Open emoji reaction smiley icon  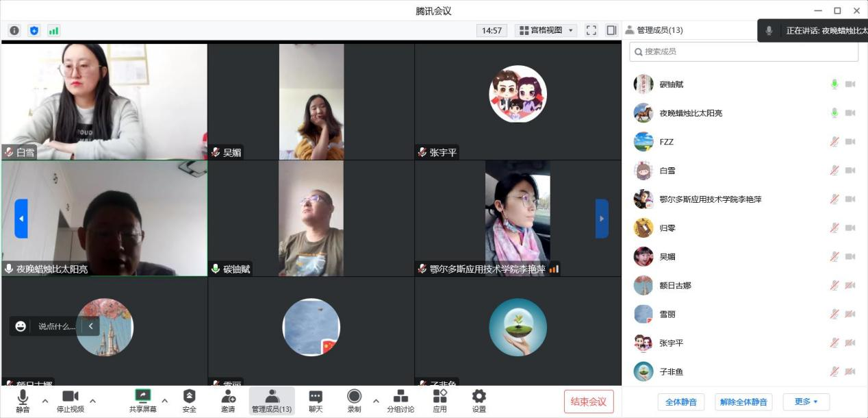click(21, 326)
